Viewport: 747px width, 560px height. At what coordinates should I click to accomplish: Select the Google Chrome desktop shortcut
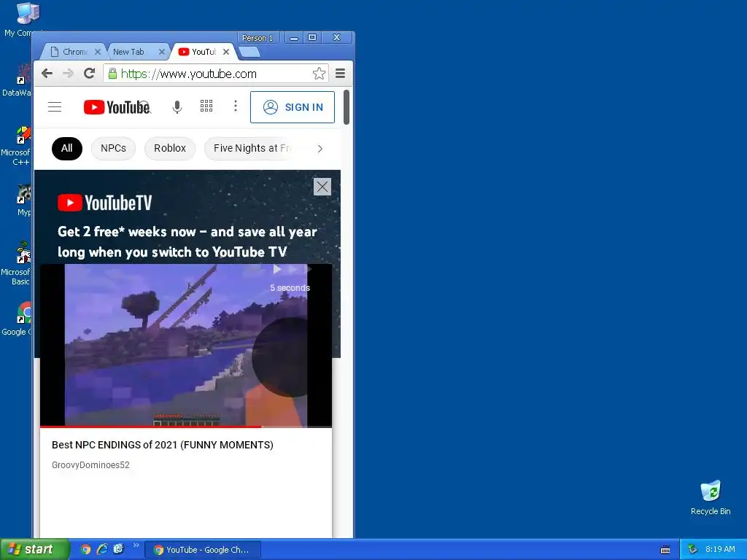pos(18,319)
